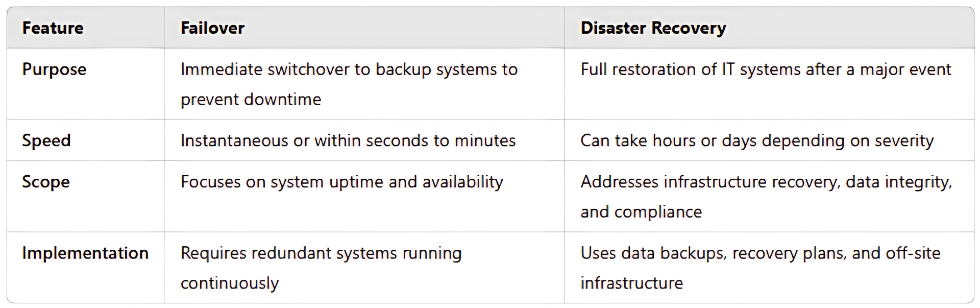
Task: Click the 'Full restoration of IT systems' cell
Action: [x=765, y=69]
